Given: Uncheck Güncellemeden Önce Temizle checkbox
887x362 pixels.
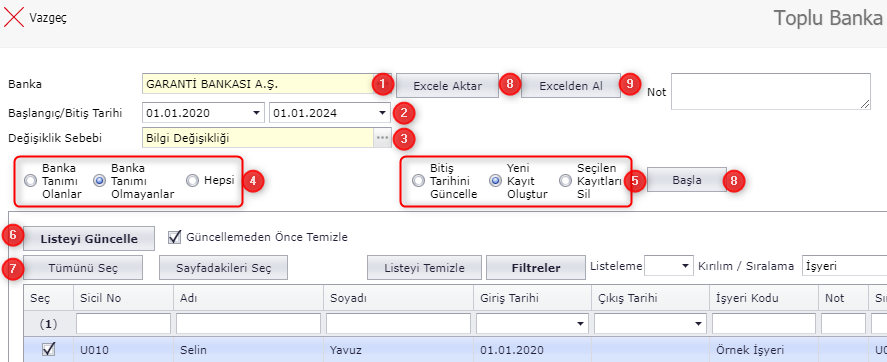Looking at the screenshot, I should pyautogui.click(x=174, y=238).
